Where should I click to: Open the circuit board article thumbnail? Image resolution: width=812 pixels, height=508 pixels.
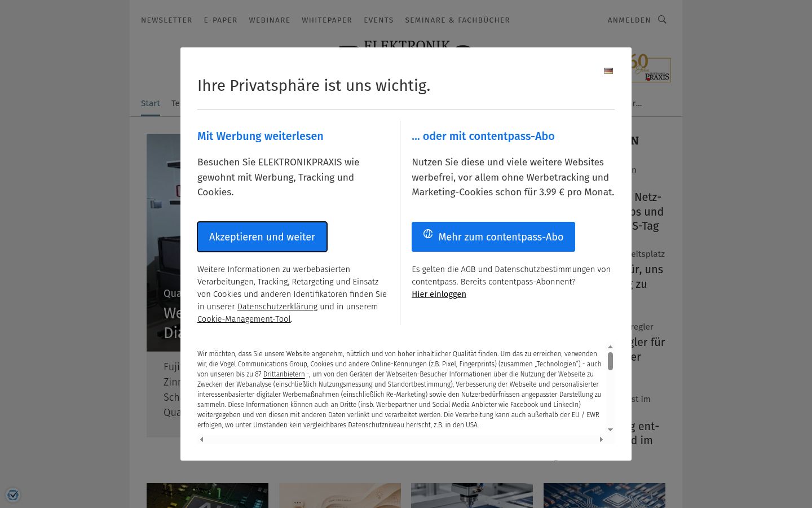tap(208, 496)
